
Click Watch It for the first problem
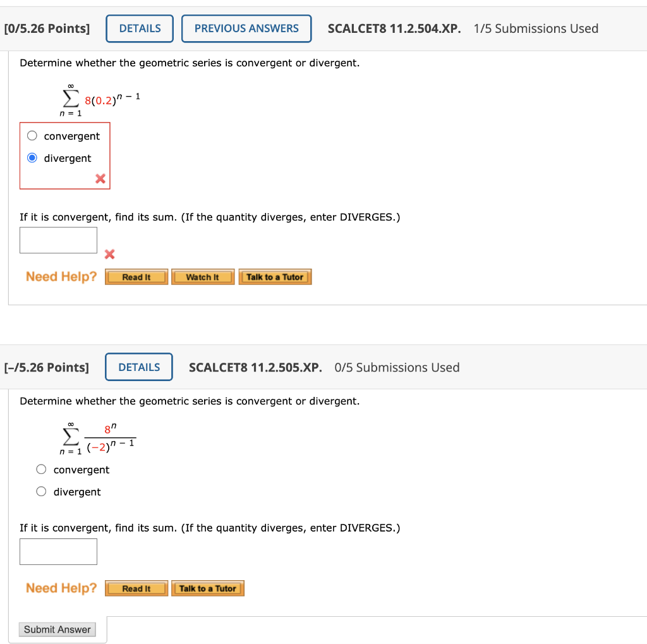point(203,276)
